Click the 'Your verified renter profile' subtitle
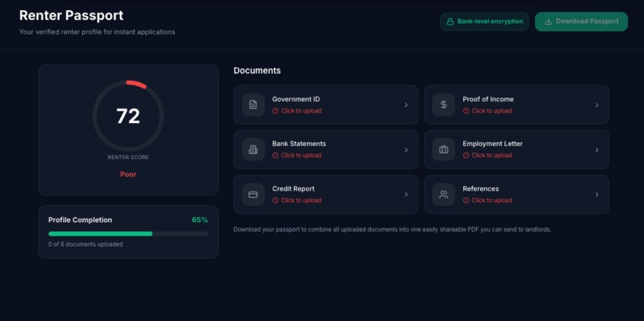 [x=97, y=32]
